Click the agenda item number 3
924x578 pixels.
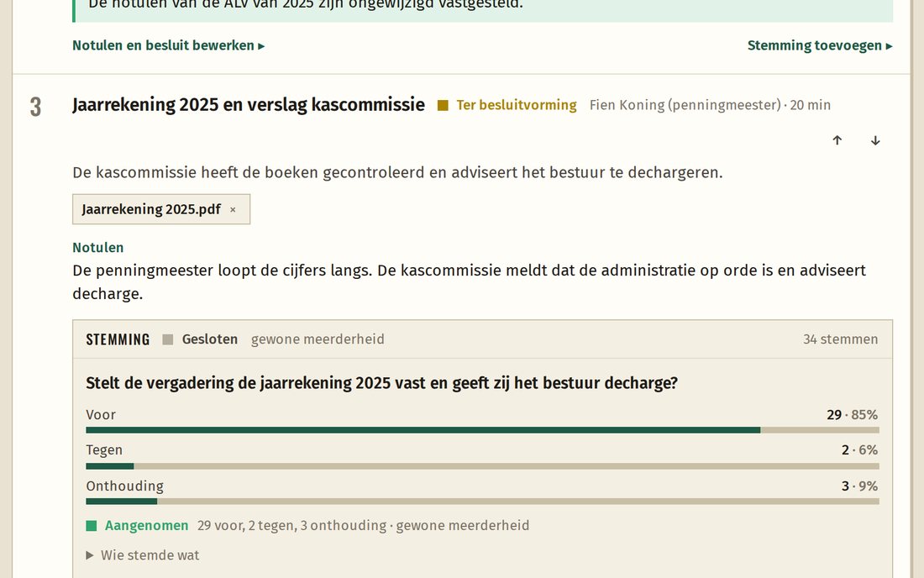pyautogui.click(x=35, y=107)
